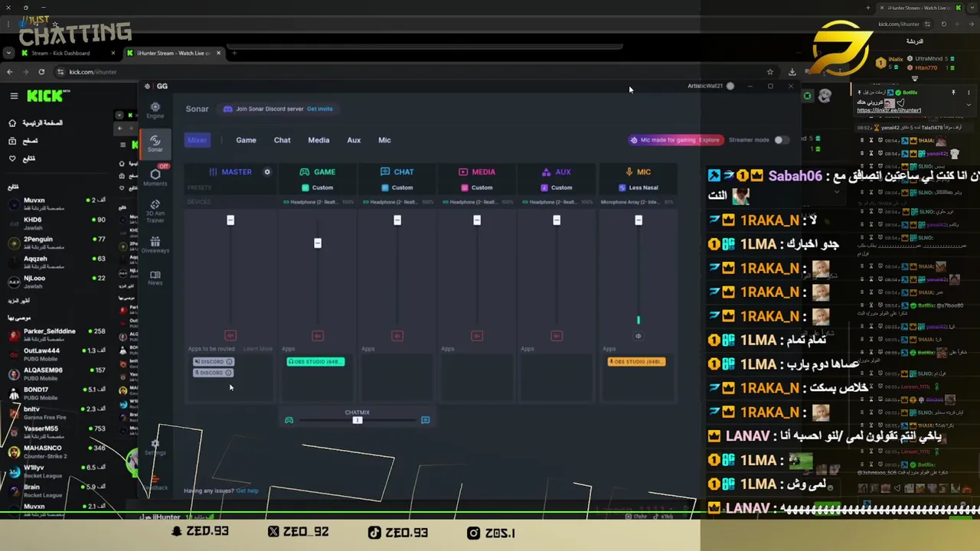
Task: Open 3D Aim Trainer in GG sidebar
Action: click(155, 210)
